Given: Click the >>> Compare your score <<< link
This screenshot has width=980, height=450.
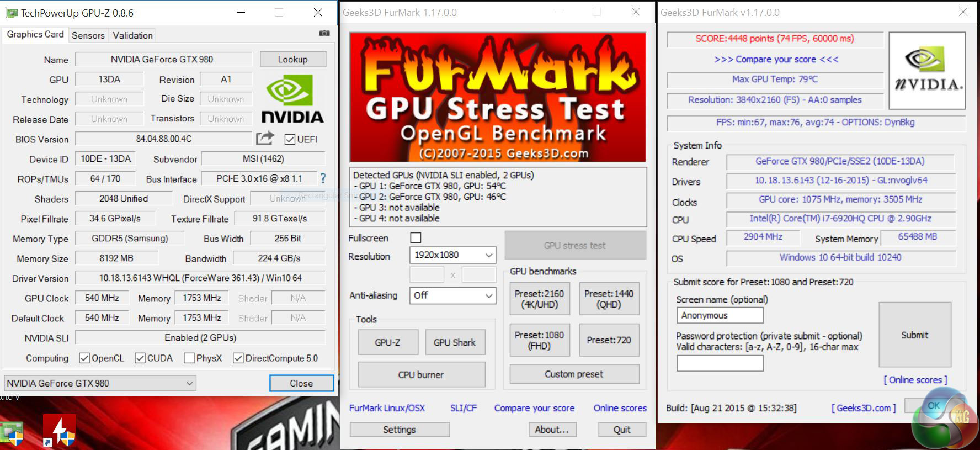Looking at the screenshot, I should pyautogui.click(x=776, y=59).
